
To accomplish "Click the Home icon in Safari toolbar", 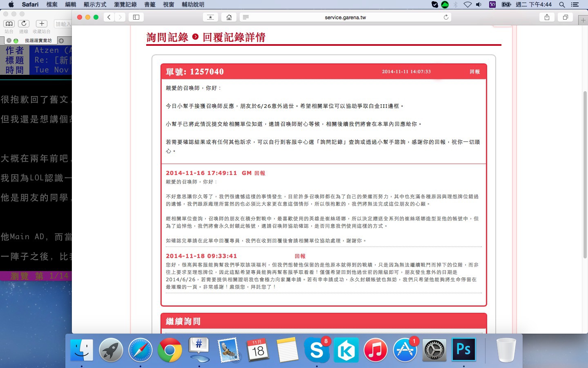I will click(x=229, y=17).
